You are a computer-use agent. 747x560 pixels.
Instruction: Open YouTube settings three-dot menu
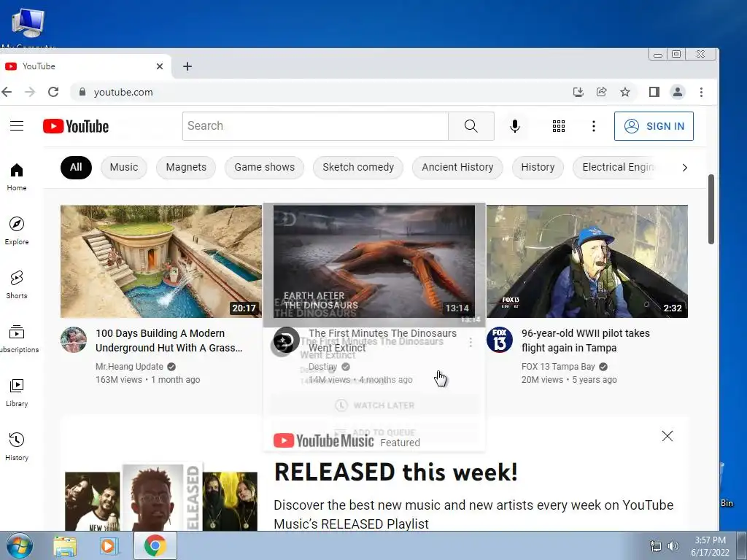[x=594, y=126]
